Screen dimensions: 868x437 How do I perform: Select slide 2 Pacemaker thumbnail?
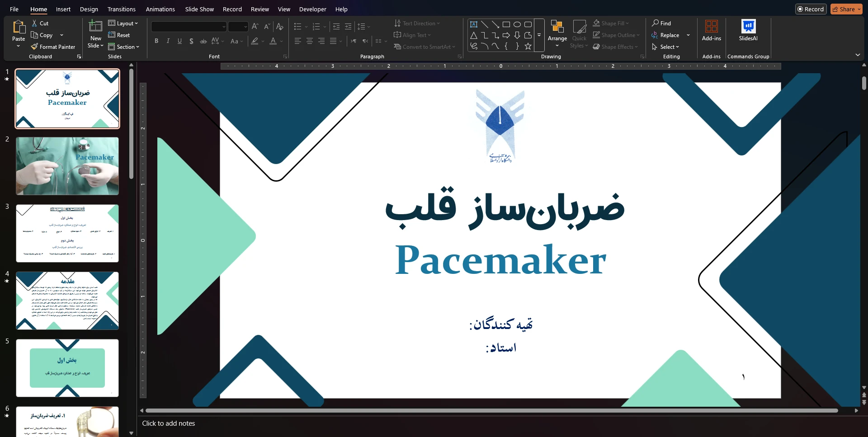(x=67, y=166)
